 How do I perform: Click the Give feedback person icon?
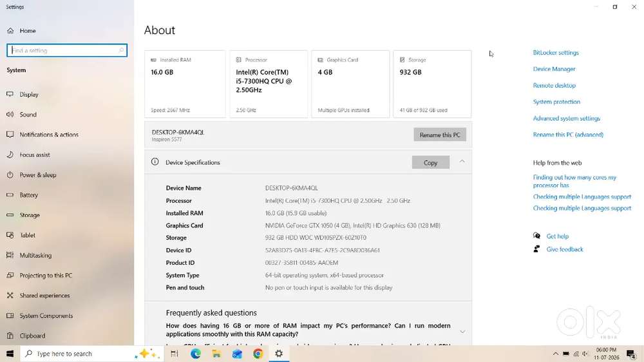(x=536, y=249)
